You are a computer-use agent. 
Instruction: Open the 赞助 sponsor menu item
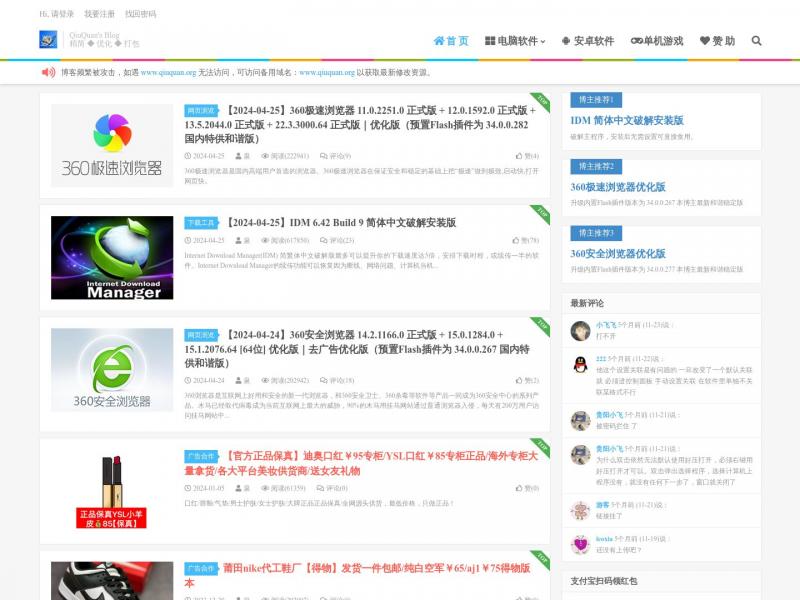coord(717,41)
